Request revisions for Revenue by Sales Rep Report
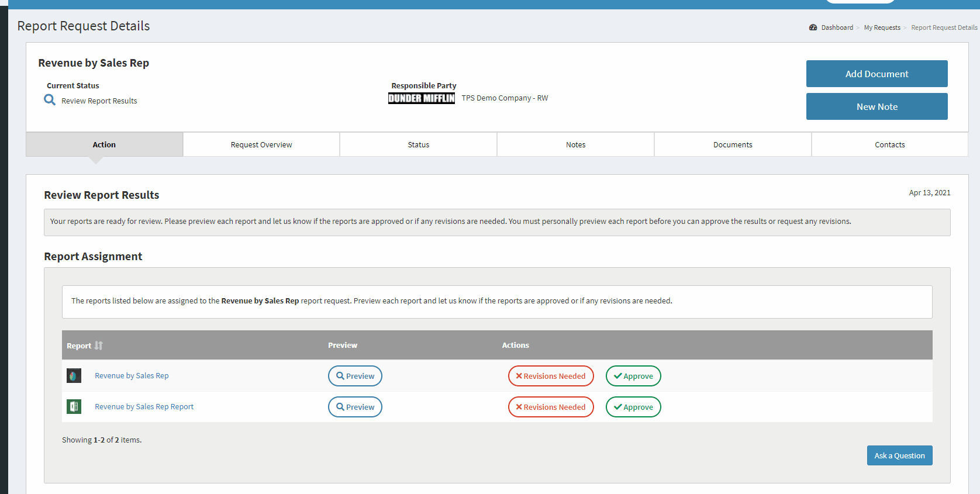 [x=550, y=407]
